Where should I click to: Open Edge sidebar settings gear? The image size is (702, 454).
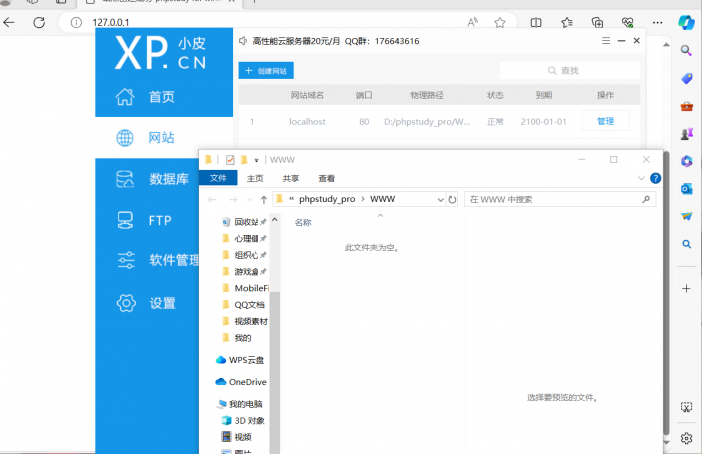[686, 438]
